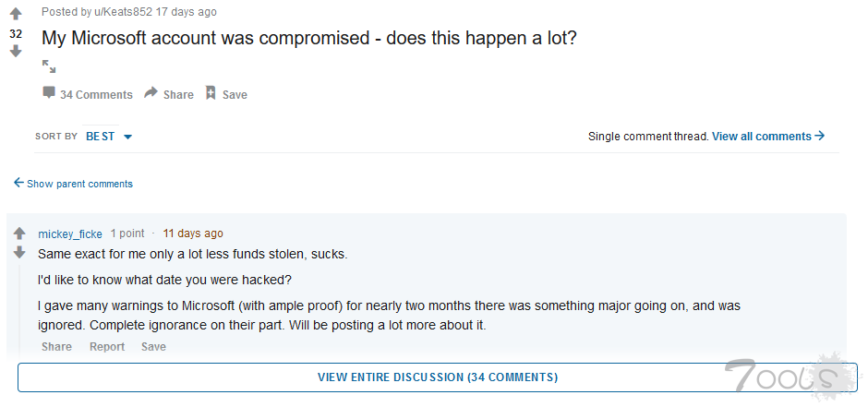Downvote mickey_ficke's comment
The image size is (868, 407).
pos(19,252)
